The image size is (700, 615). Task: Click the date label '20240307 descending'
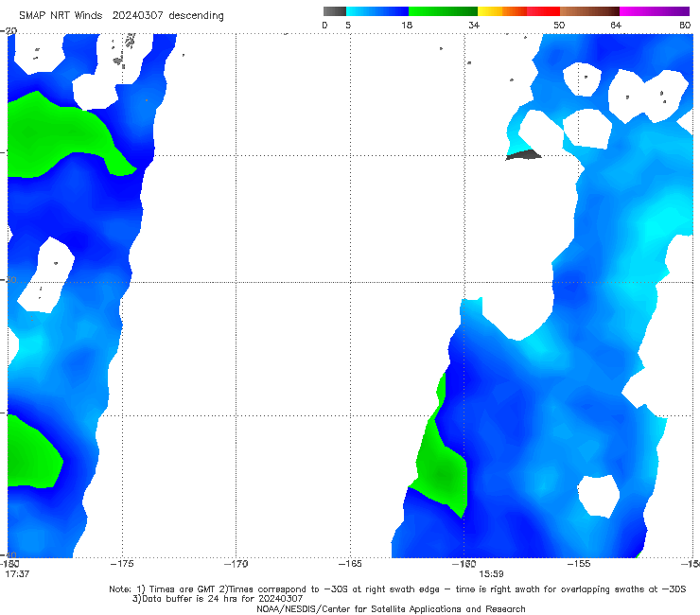167,16
